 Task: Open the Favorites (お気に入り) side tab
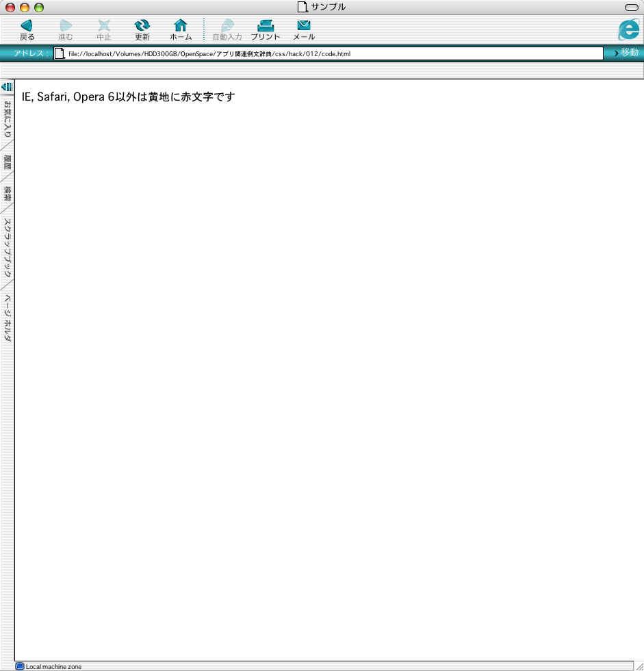click(8, 119)
